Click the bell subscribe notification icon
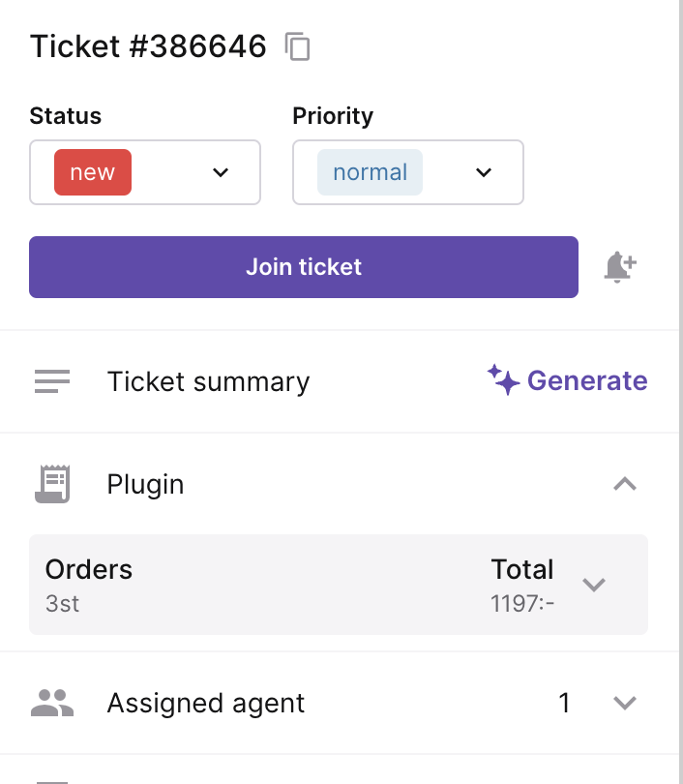683x784 pixels. (x=619, y=266)
